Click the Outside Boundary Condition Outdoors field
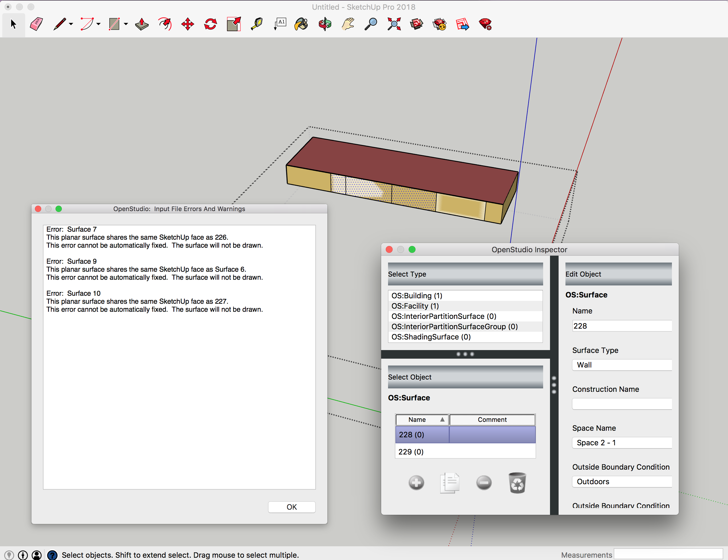Screen dimensions: 728x560 click(x=621, y=481)
